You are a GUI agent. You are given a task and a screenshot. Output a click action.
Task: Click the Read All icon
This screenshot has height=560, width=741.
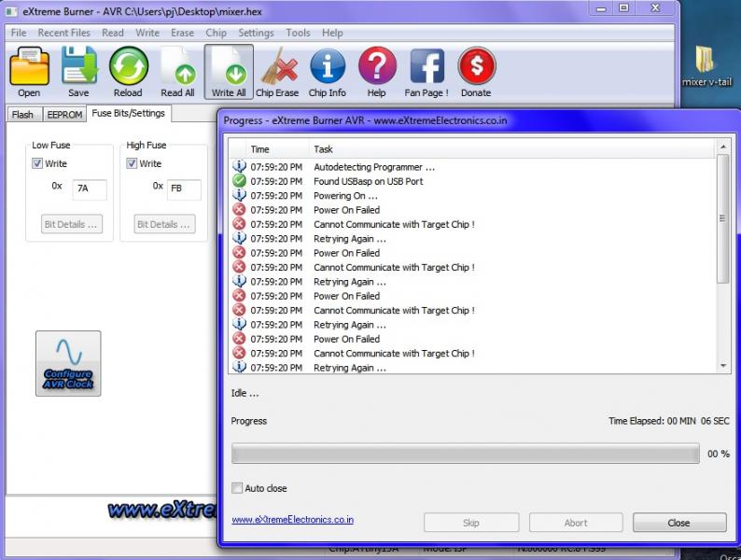[177, 67]
